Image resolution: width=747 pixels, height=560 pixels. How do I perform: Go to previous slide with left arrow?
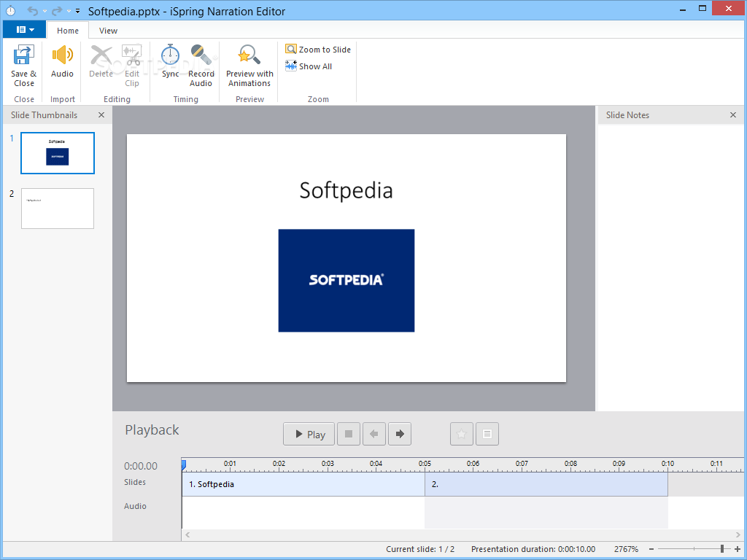pyautogui.click(x=374, y=434)
